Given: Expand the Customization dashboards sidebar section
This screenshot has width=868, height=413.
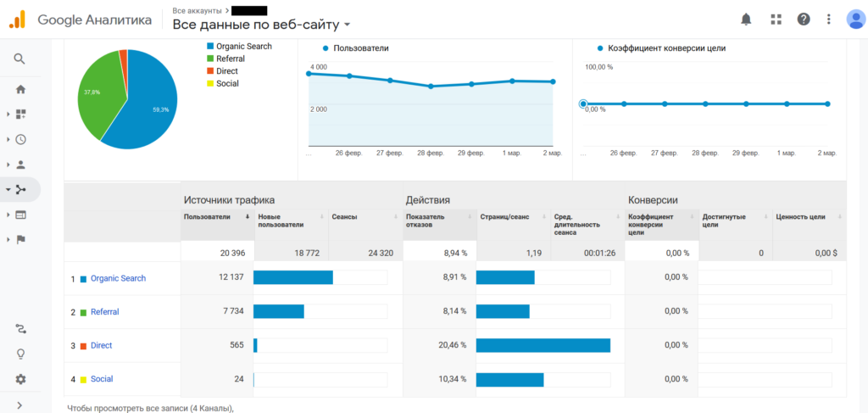Looking at the screenshot, I should (x=20, y=114).
